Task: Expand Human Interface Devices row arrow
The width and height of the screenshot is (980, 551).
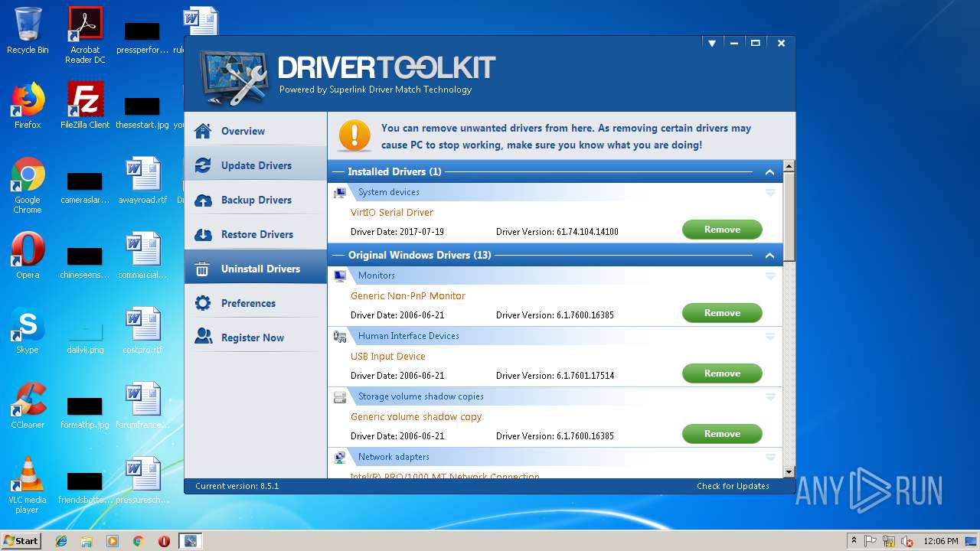Action: [x=770, y=337]
